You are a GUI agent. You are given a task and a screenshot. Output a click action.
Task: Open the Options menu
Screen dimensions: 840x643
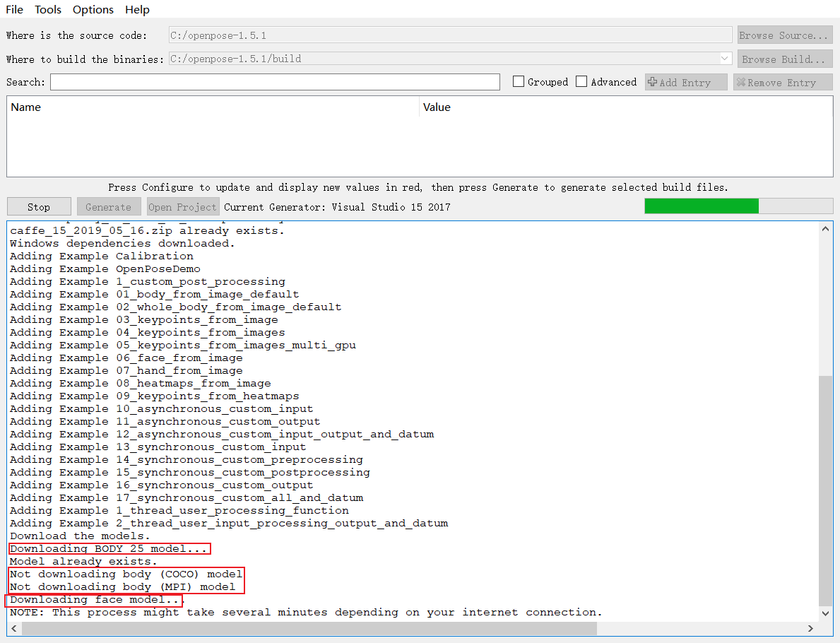93,10
